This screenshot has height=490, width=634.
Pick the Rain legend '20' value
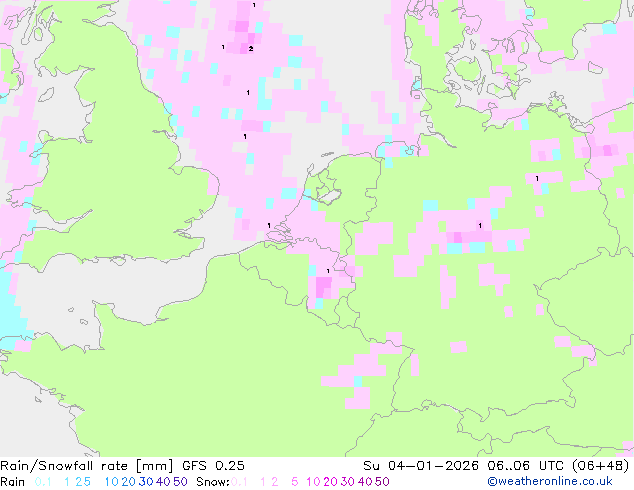pyautogui.click(x=129, y=482)
